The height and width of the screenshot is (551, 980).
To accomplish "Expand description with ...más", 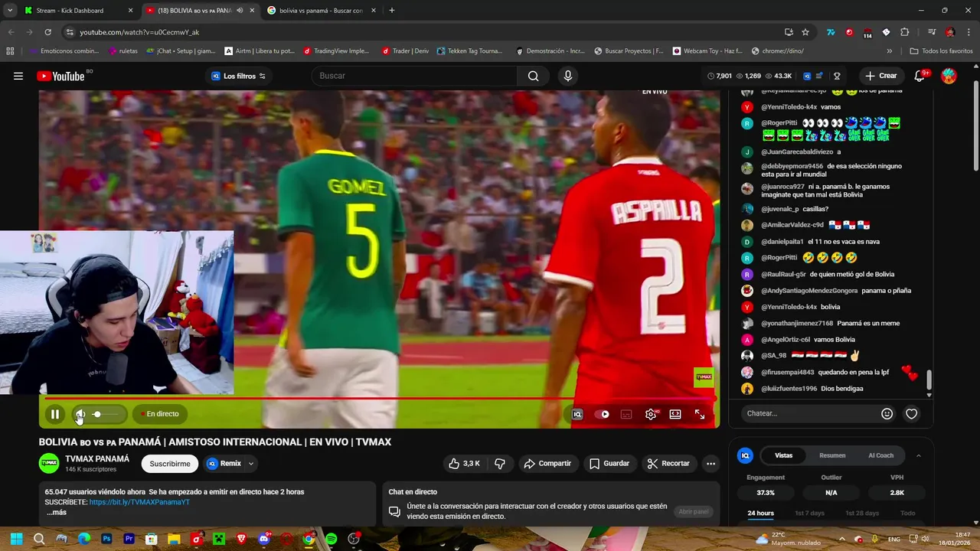I will 57,512.
